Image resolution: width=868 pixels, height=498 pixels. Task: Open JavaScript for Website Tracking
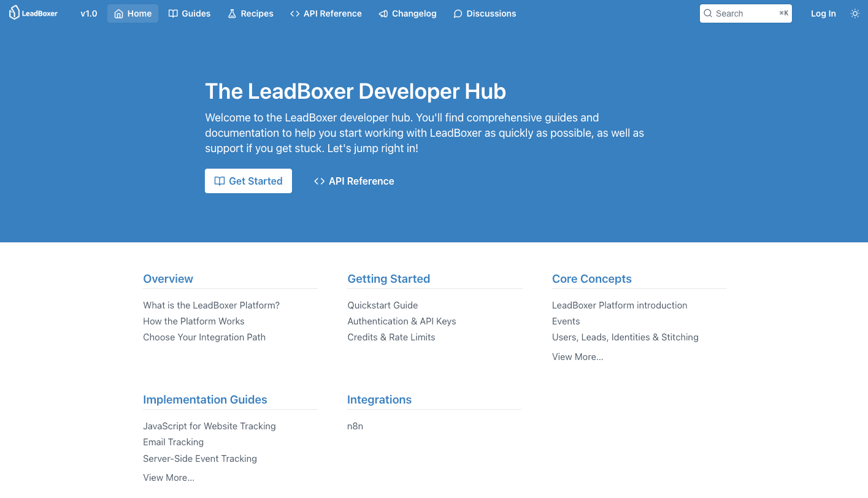tap(209, 426)
